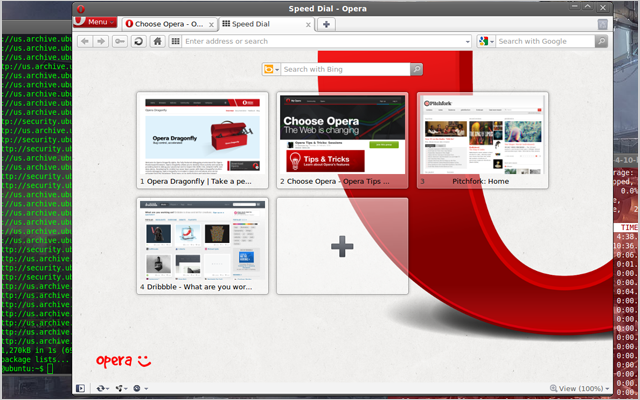The width and height of the screenshot is (640, 400).
Task: Open the Opera Turbo dropdown in status bar
Action: (x=140, y=388)
